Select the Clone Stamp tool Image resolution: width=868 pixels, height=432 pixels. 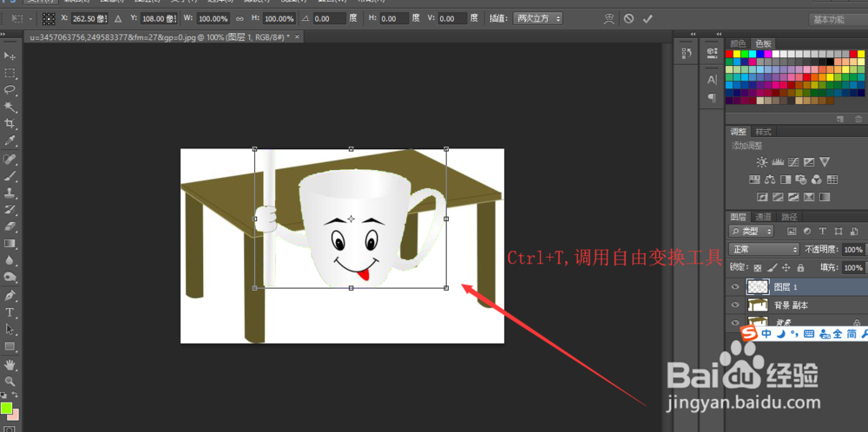click(x=10, y=193)
